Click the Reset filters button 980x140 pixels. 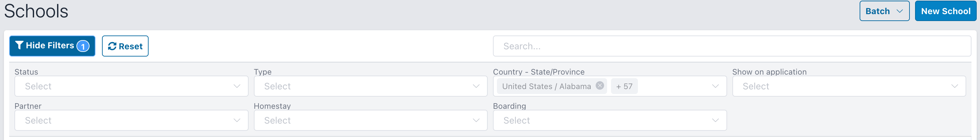click(125, 46)
